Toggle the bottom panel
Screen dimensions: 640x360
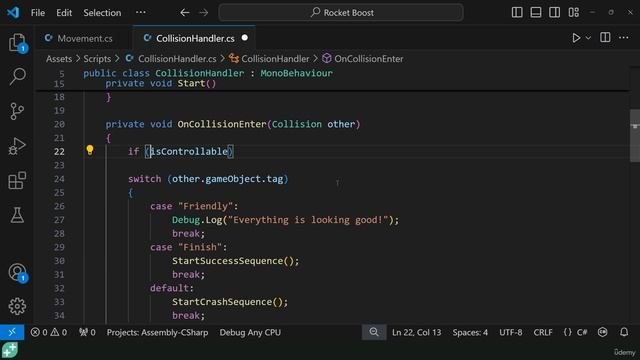(536, 13)
